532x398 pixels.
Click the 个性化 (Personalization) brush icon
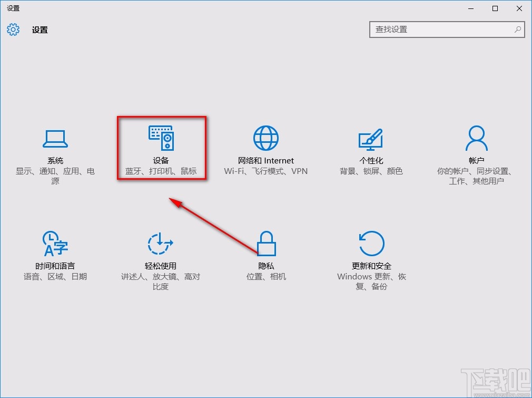pos(371,137)
